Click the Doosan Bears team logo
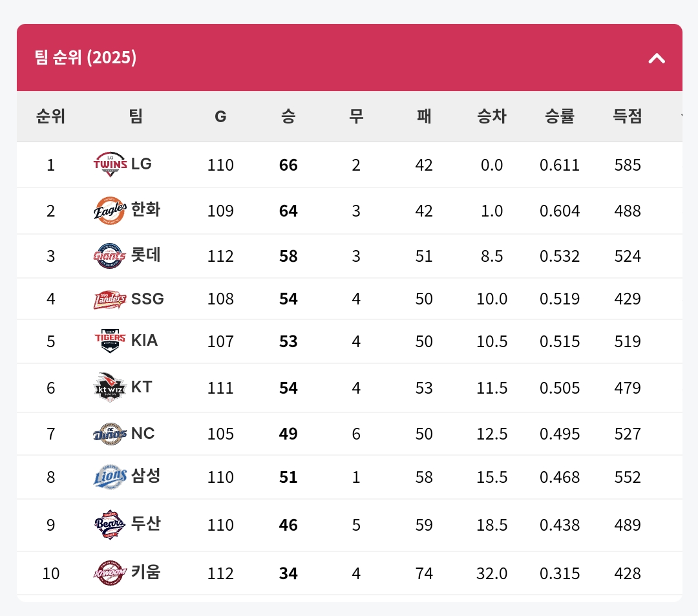698x616 pixels. [110, 525]
